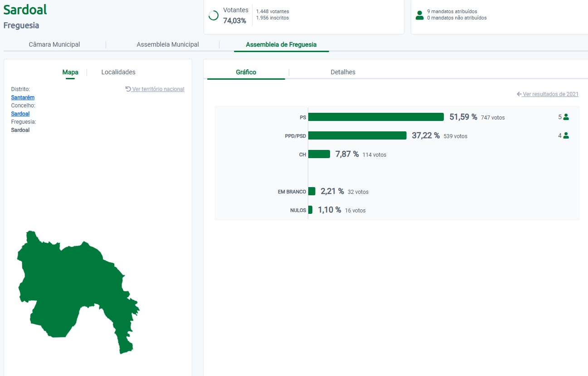This screenshot has width=588, height=376.
Task: Switch to the Localidades tab
Action: [x=118, y=72]
